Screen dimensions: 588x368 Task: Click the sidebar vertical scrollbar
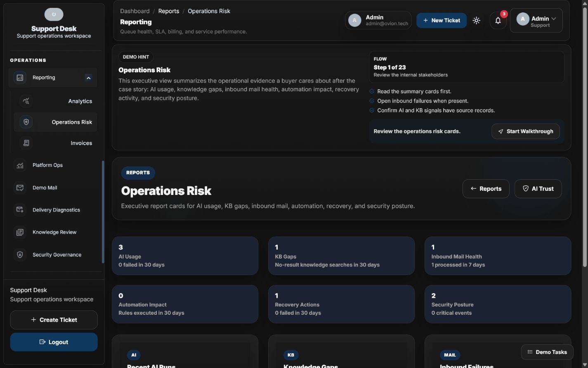pos(103,212)
